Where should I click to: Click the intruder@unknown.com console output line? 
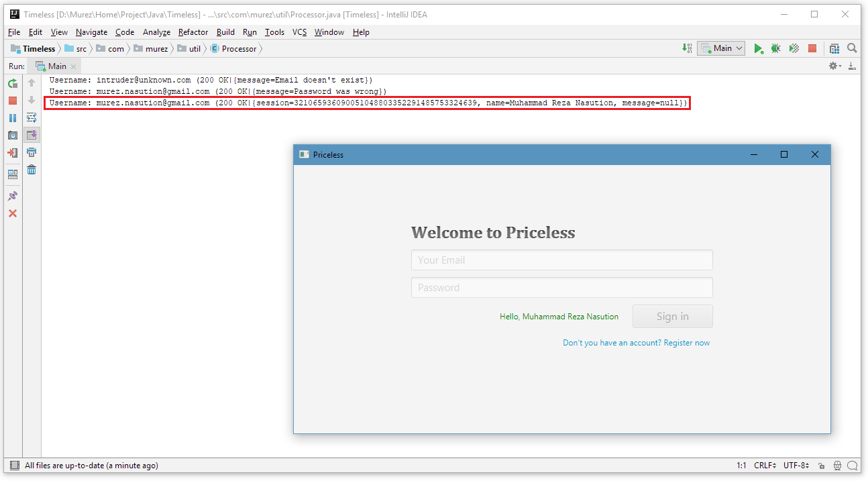[211, 80]
